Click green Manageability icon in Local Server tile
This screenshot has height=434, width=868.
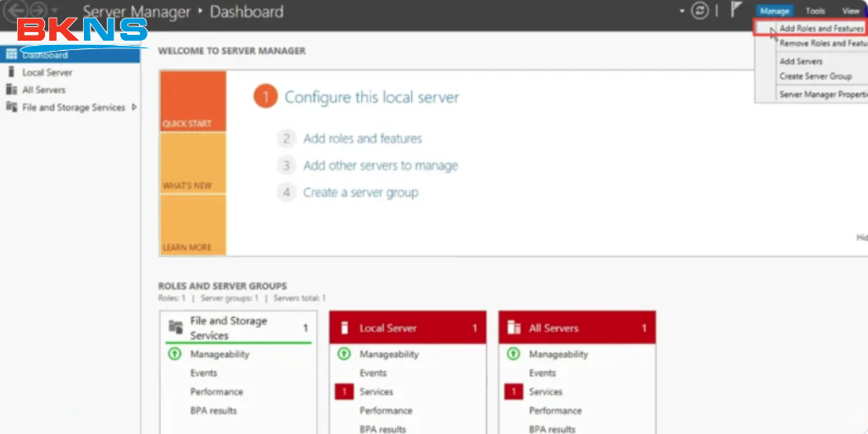(x=344, y=353)
